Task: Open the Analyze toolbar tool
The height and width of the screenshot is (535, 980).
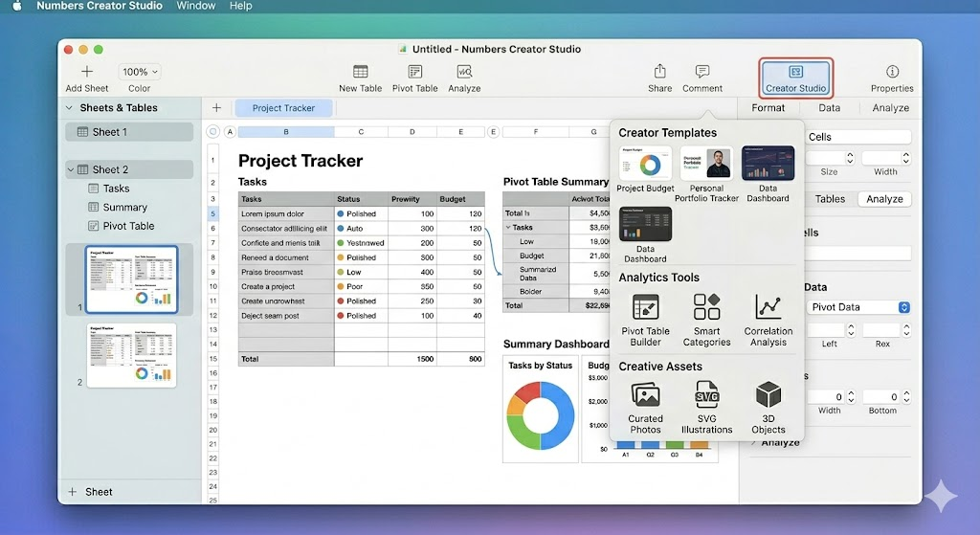Action: (464, 78)
